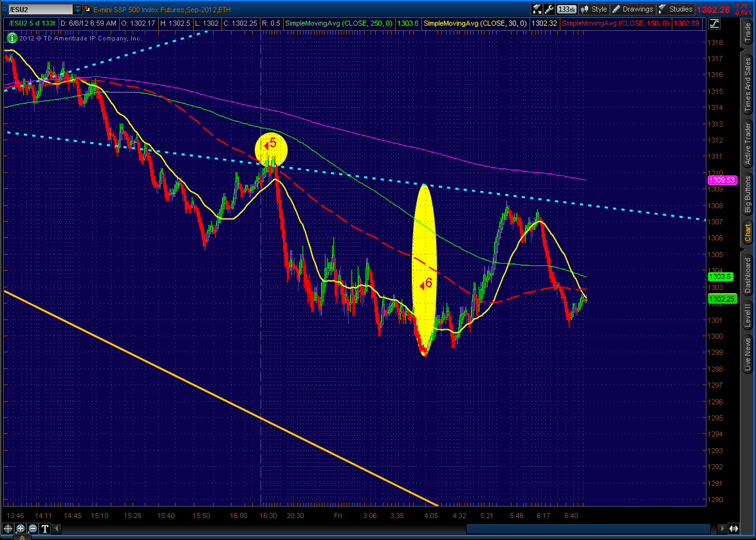Click the red 1302.25 last price in header
Screen dimensions: 756x540
pyautogui.click(x=713, y=10)
